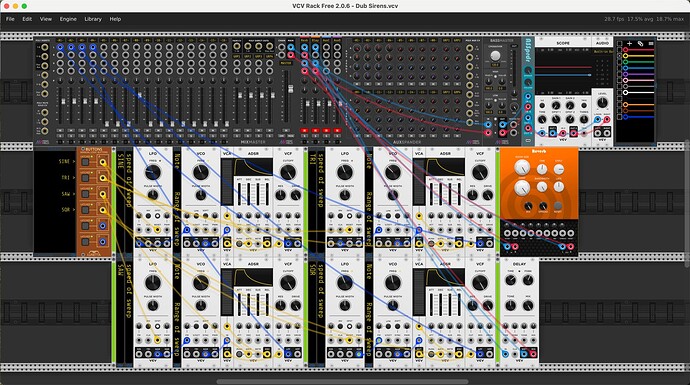
Task: Click the RES knob on the SINE voice VCF
Action: pyautogui.click(x=280, y=195)
